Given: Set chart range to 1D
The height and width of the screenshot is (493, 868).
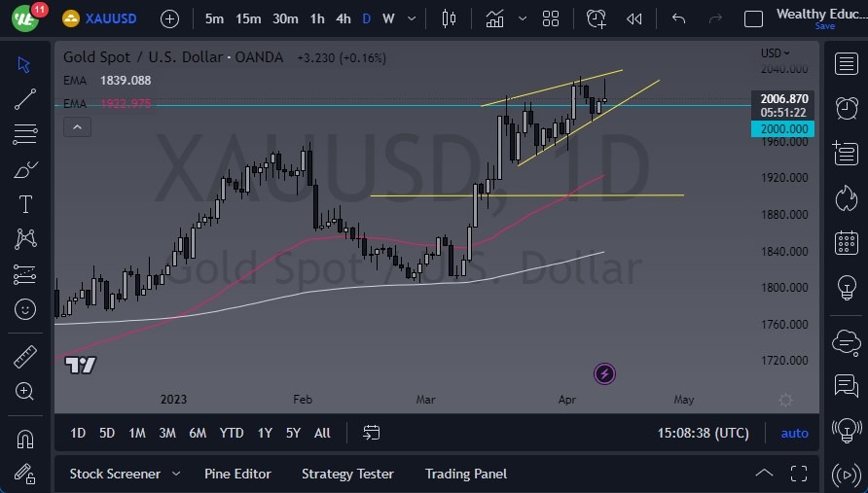Looking at the screenshot, I should [78, 434].
